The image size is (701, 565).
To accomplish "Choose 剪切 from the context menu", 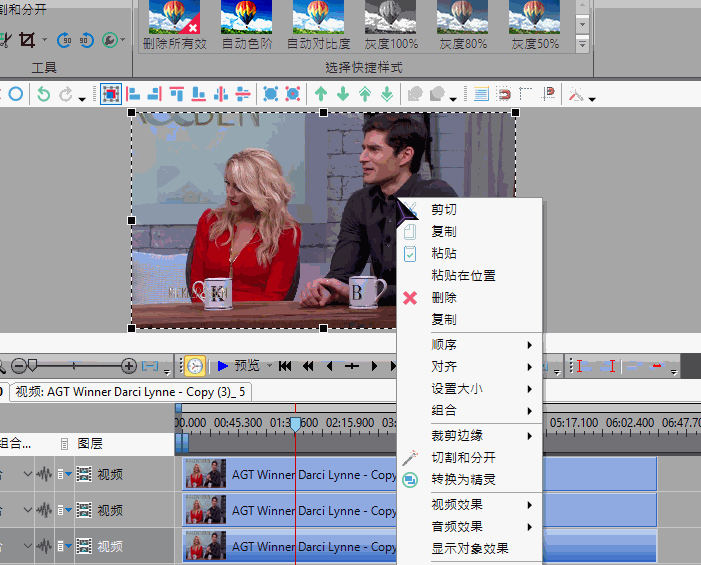I will click(x=469, y=210).
